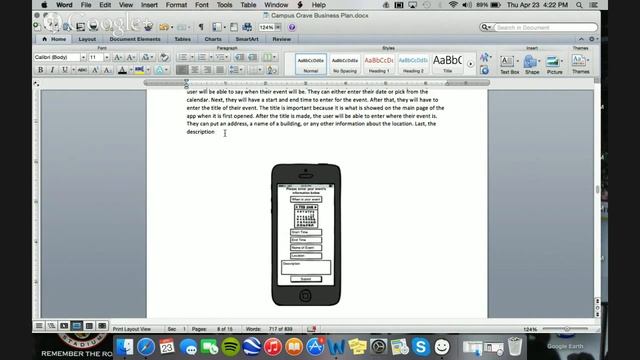Open the Table menu
Image resolution: width=640 pixels, height=360 pixels.
[x=248, y=5]
